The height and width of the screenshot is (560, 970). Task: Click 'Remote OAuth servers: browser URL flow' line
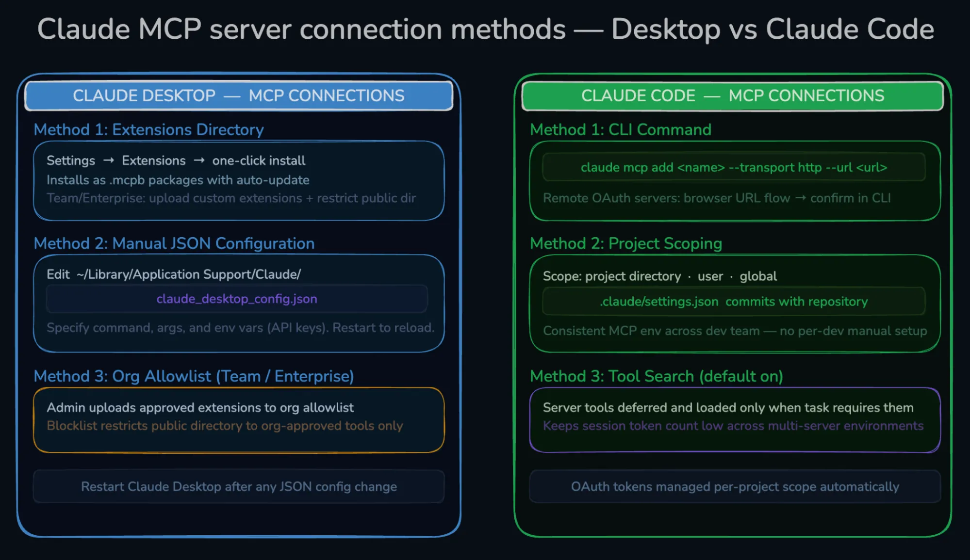tap(717, 198)
